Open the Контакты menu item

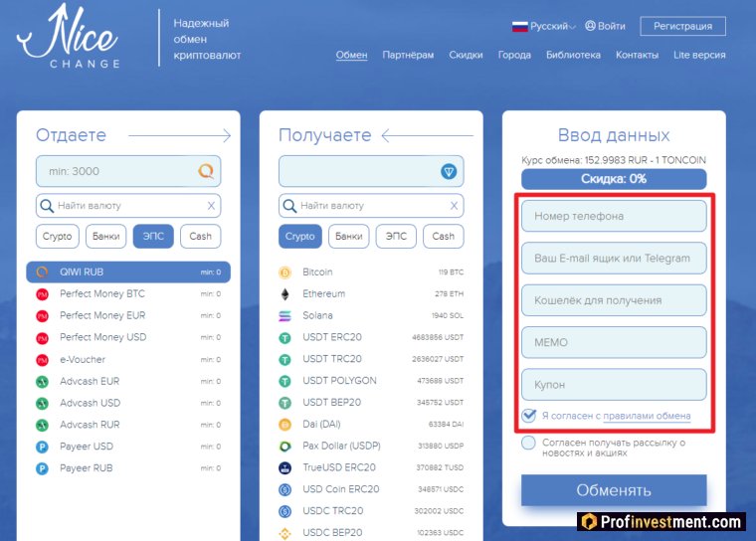coord(637,55)
